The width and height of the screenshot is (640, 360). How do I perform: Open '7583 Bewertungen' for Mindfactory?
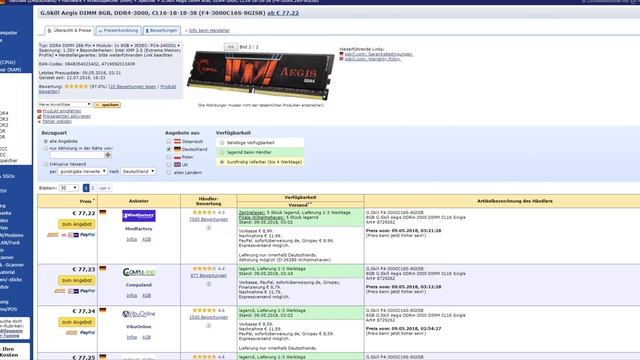point(209,220)
